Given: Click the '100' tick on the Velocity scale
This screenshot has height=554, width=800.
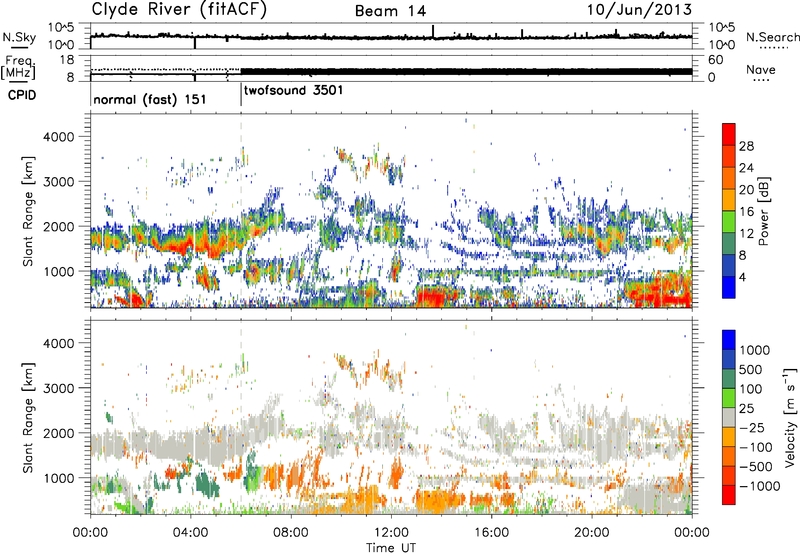Looking at the screenshot, I should 751,389.
